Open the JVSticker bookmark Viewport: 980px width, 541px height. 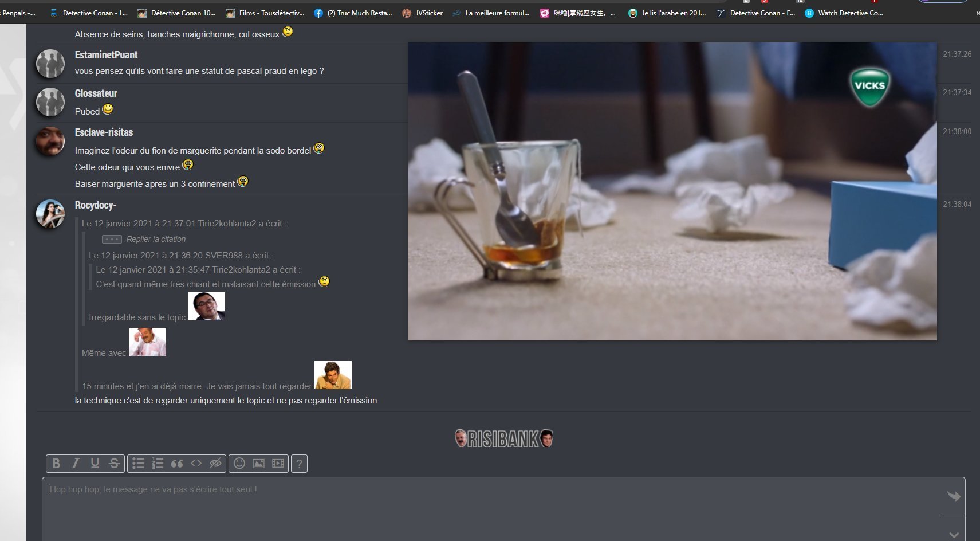423,13
